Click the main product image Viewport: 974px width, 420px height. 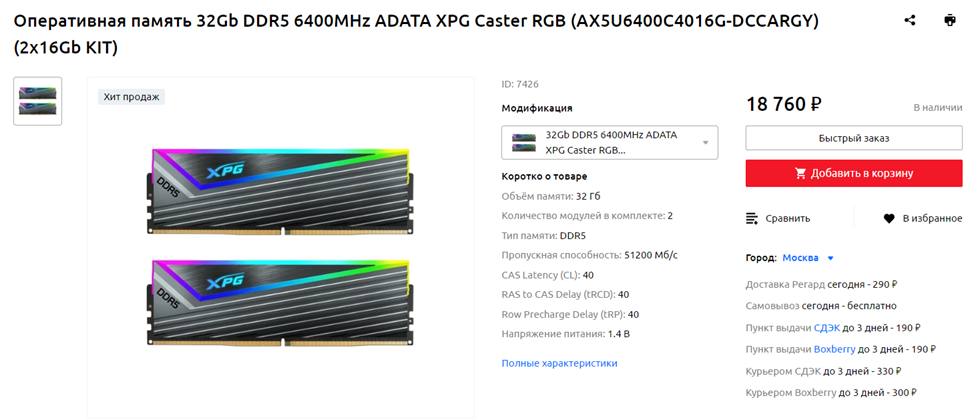[281, 247]
